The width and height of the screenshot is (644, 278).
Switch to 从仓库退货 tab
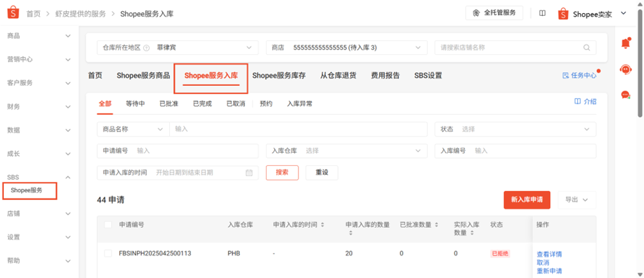click(x=338, y=75)
